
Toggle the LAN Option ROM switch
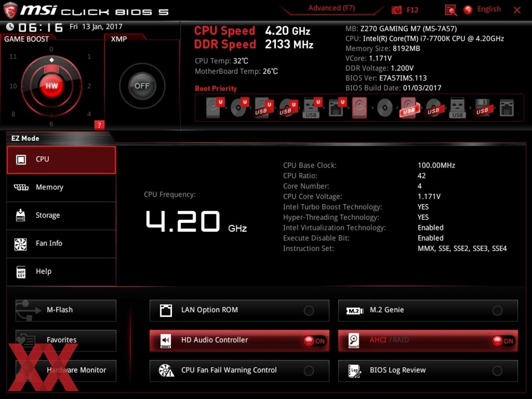tap(309, 311)
